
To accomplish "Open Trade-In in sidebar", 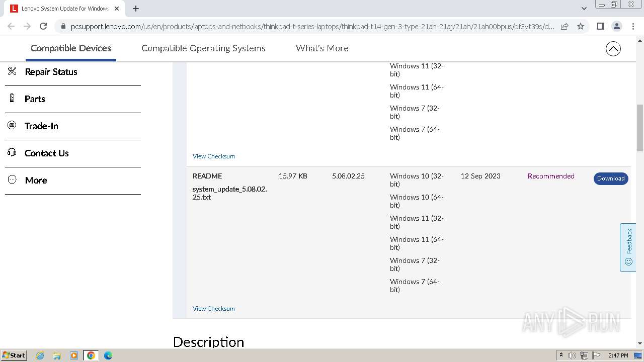I will coord(41,126).
